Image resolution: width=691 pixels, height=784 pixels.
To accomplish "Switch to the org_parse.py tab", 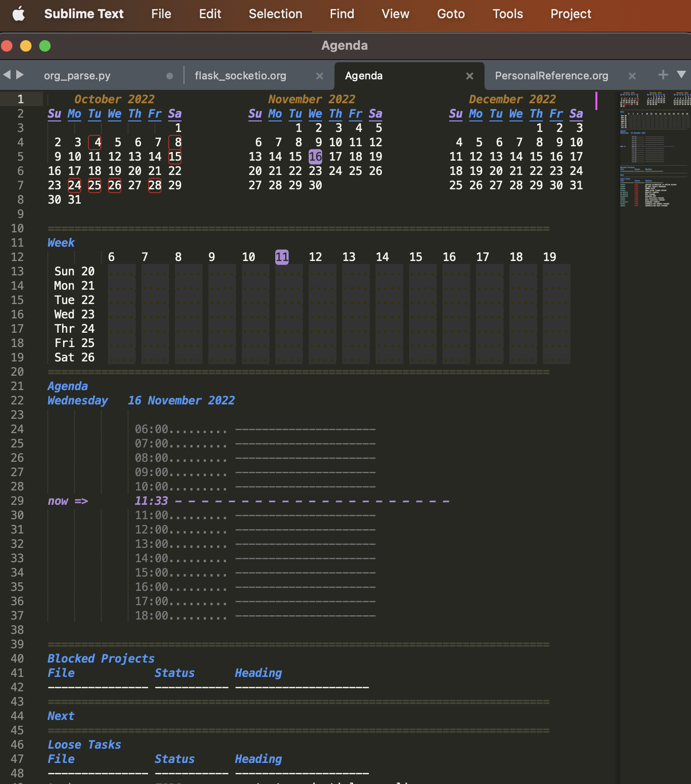I will tap(77, 76).
